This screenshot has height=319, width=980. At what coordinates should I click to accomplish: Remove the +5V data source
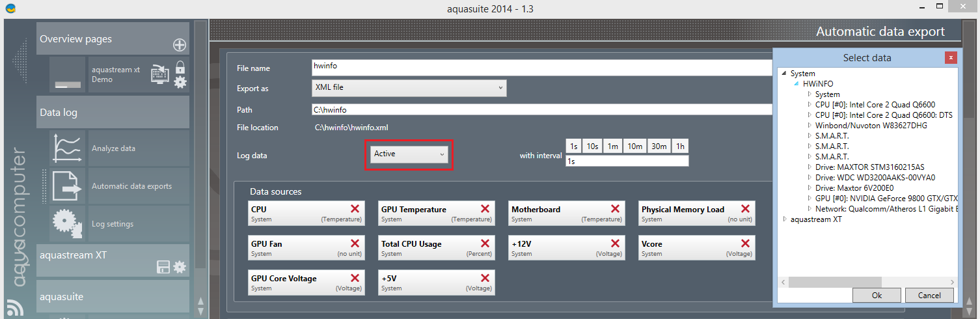485,277
